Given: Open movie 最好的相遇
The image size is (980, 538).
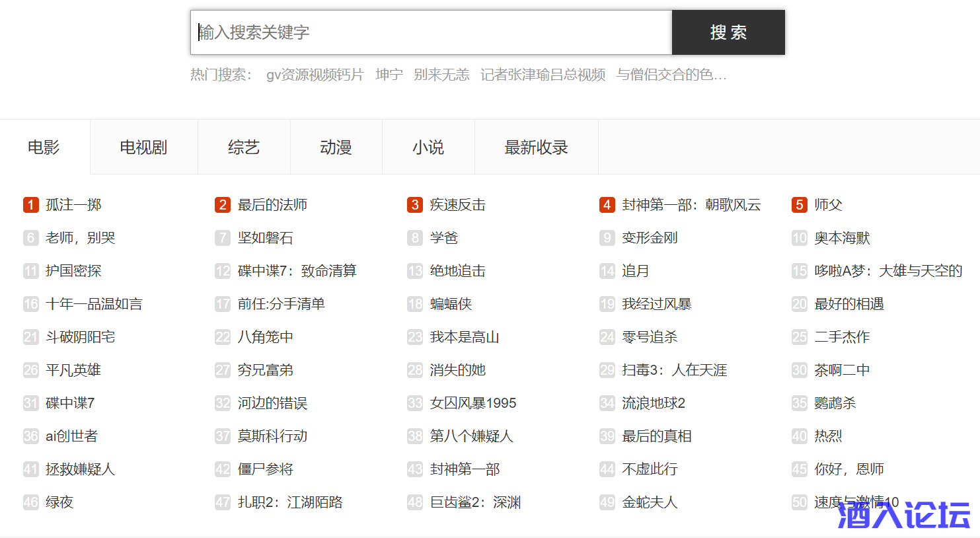Looking at the screenshot, I should pos(849,304).
